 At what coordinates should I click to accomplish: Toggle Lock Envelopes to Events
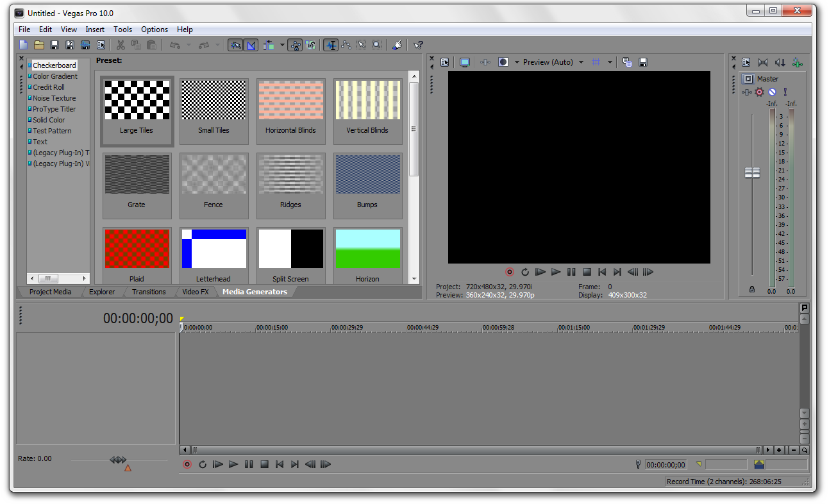(295, 45)
